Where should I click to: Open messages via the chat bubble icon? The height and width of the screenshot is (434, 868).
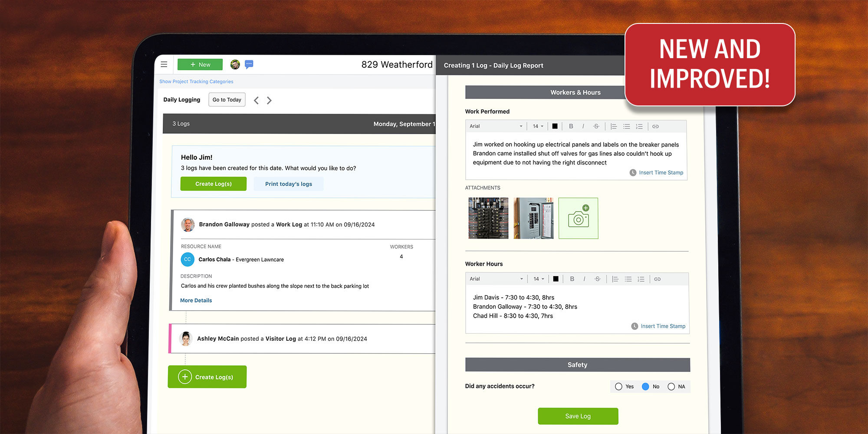[249, 64]
